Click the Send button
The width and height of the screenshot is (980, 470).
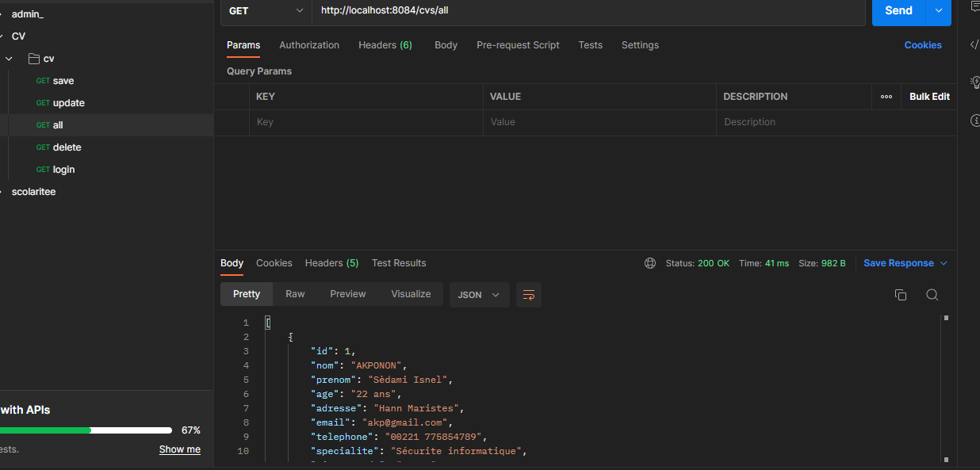(898, 11)
